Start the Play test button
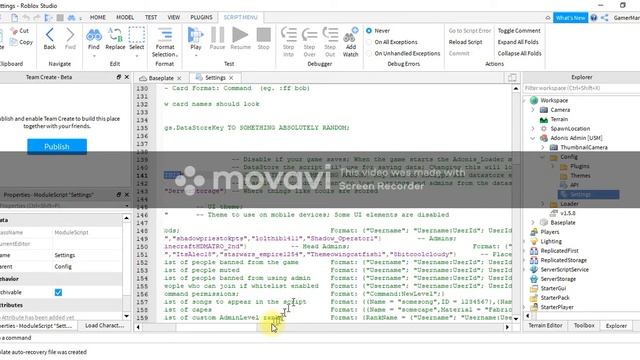This screenshot has width=640, height=360. 196,35
